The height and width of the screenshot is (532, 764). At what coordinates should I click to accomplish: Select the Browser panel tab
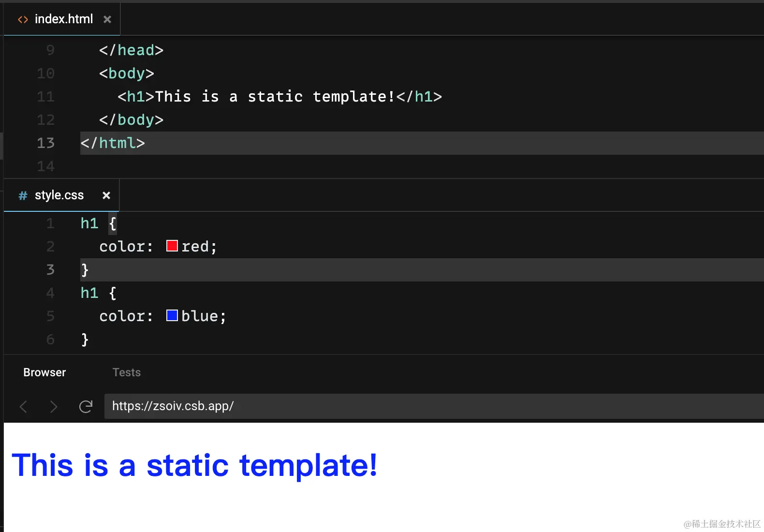click(44, 372)
